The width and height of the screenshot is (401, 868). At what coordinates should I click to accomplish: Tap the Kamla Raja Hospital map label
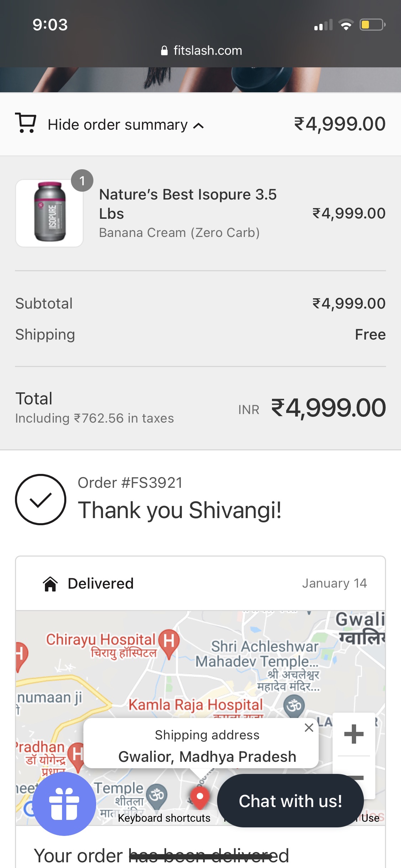(195, 705)
